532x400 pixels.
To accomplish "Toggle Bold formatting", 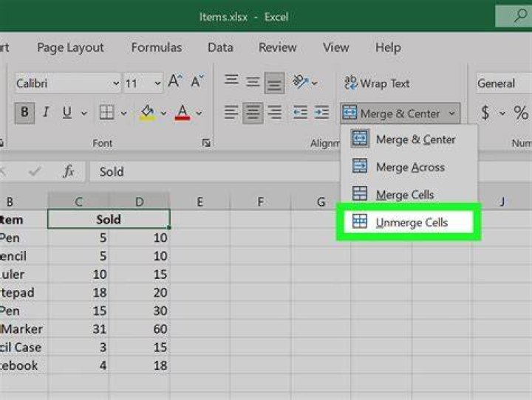I will coord(24,112).
